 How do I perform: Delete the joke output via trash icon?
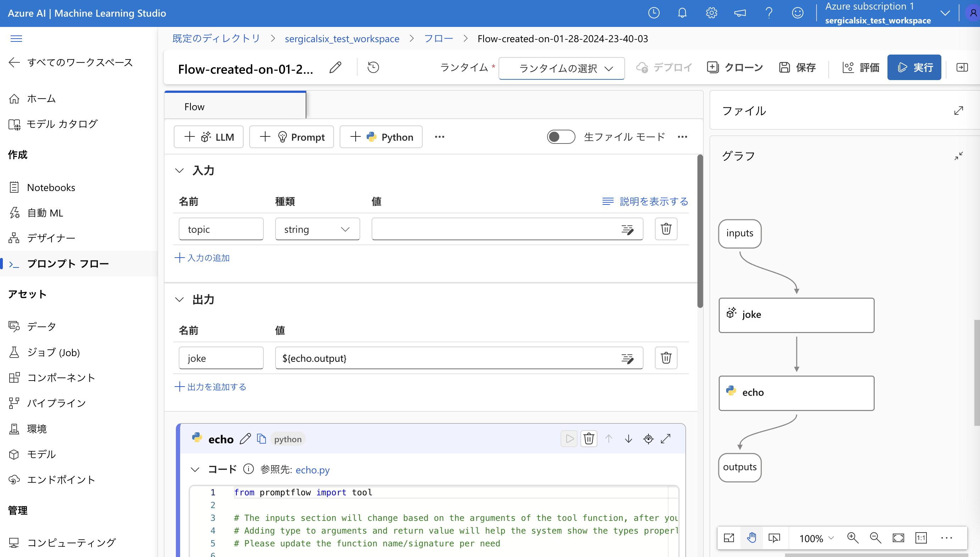pyautogui.click(x=666, y=358)
